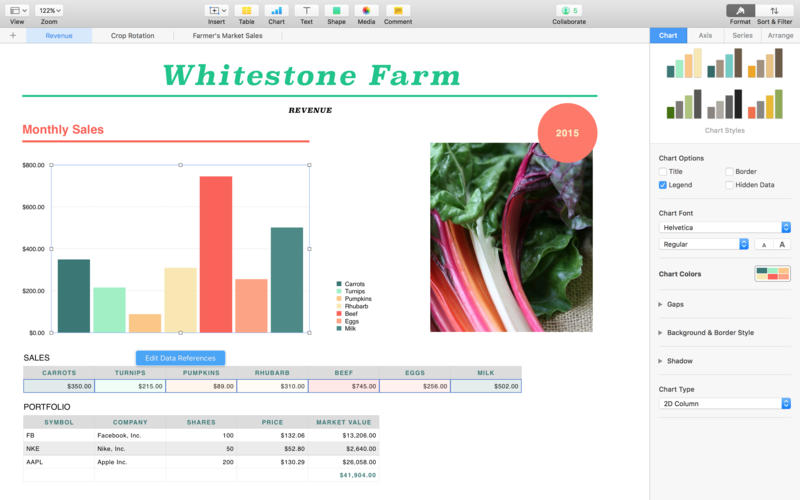Enable the chart Title checkbox
Viewport: 800px width, 500px height.
tap(663, 171)
